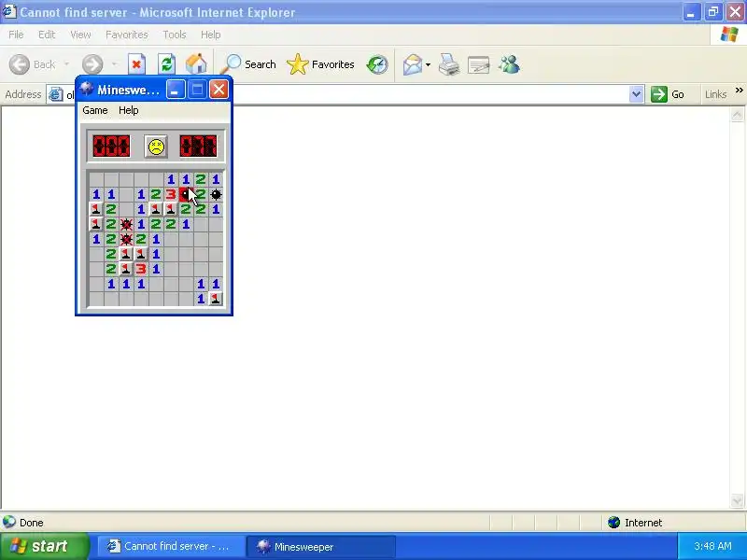Click the flag in the minefield's bottom-right corner
Viewport: 747px width, 560px height.
pos(216,299)
